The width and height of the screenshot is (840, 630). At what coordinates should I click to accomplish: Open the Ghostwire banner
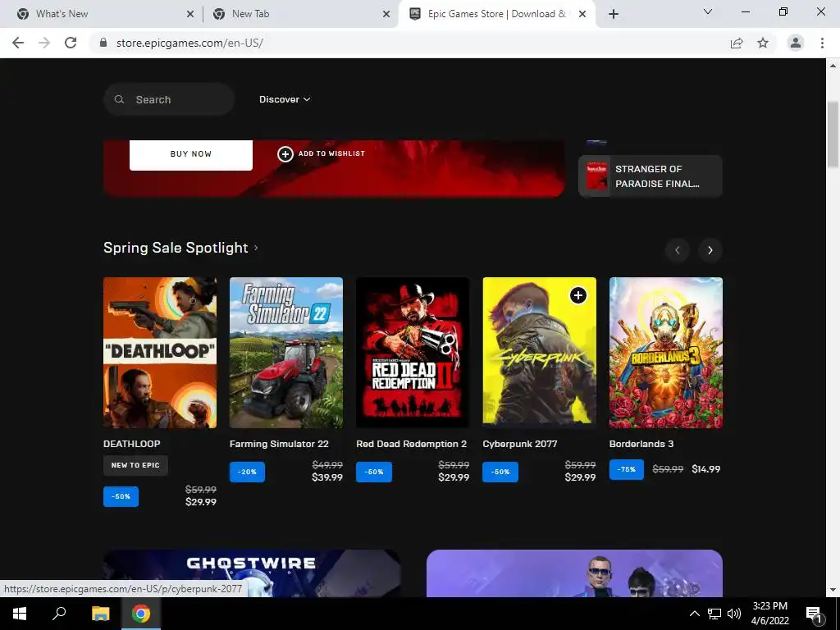tap(252, 573)
